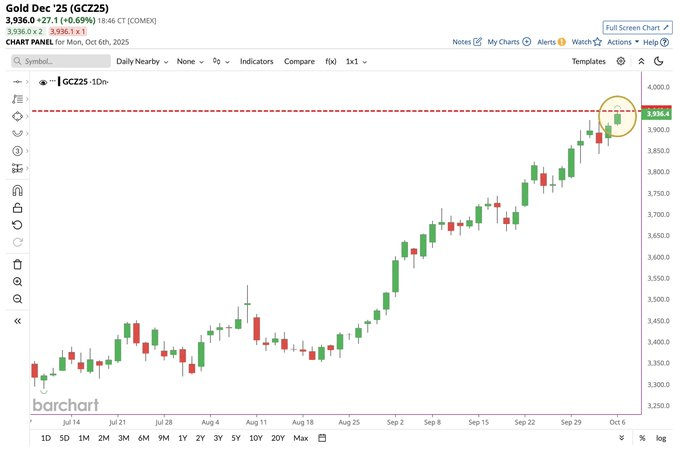Click the lock drawings icon

pos(17,208)
